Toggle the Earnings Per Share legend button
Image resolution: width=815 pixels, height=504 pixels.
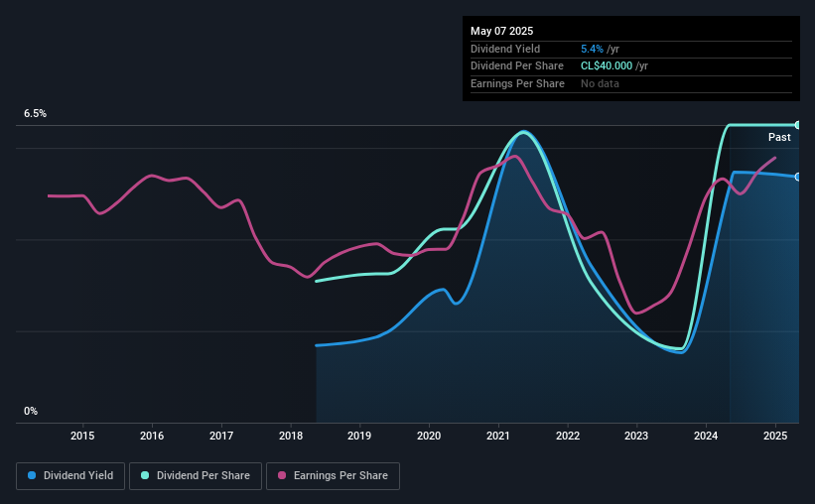(x=333, y=476)
